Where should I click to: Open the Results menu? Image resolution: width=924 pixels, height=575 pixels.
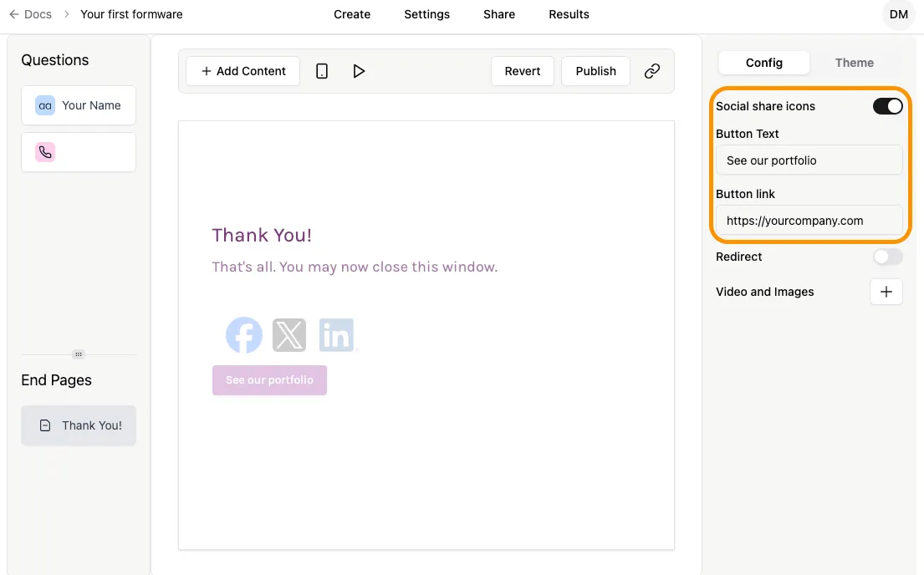coord(569,14)
